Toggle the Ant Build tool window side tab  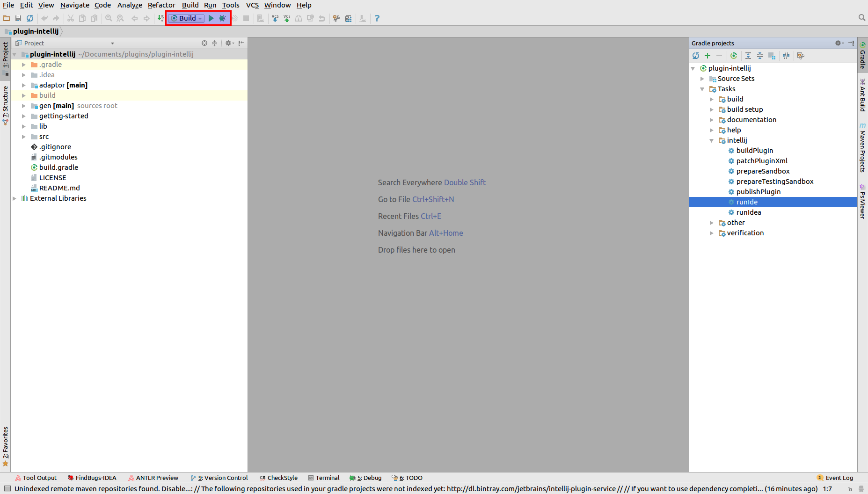(863, 95)
